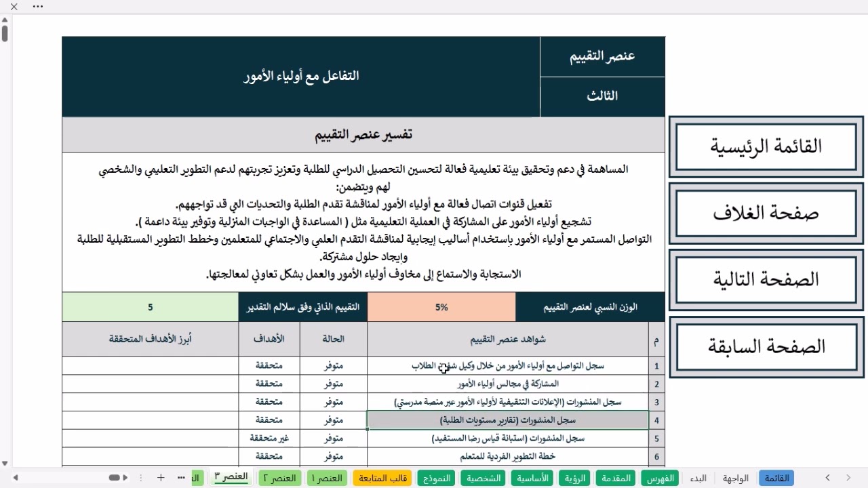Select the الأهداف column header

coord(269,340)
